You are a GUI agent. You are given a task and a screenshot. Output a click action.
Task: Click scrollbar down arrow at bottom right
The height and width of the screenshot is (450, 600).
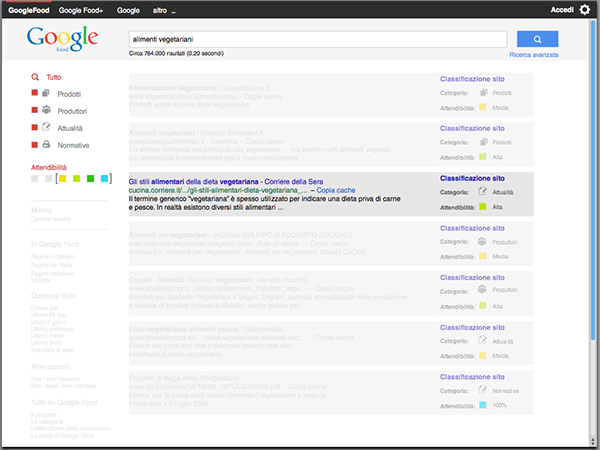(x=593, y=443)
